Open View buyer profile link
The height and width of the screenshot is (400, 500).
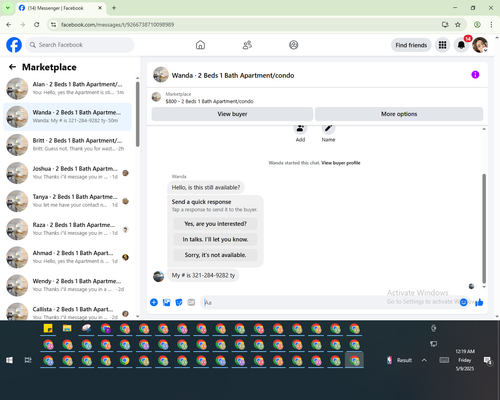click(x=341, y=163)
